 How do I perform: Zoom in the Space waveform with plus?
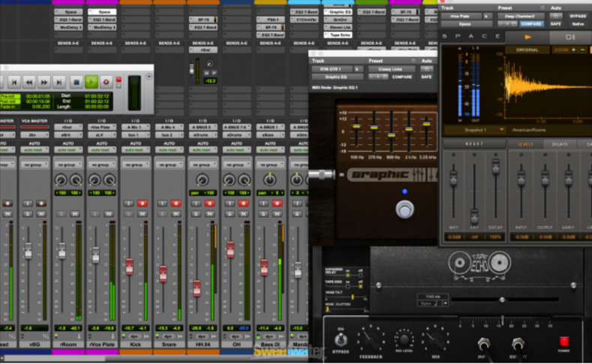click(x=573, y=50)
